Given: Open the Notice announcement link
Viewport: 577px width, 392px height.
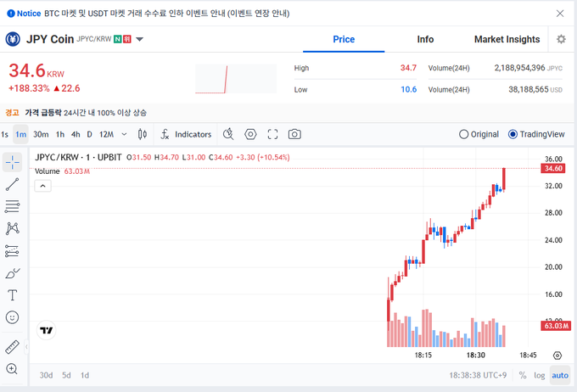Looking at the screenshot, I should [x=166, y=14].
